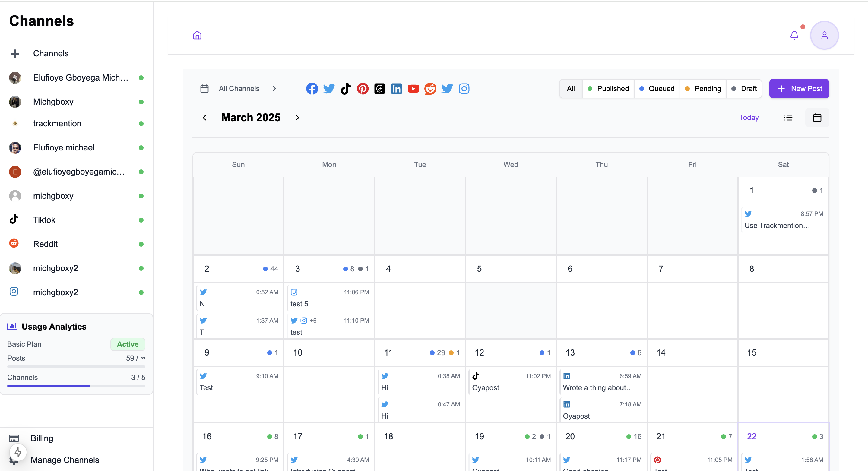868x471 pixels.
Task: Filter calendar by Pinterest icon
Action: click(x=363, y=89)
